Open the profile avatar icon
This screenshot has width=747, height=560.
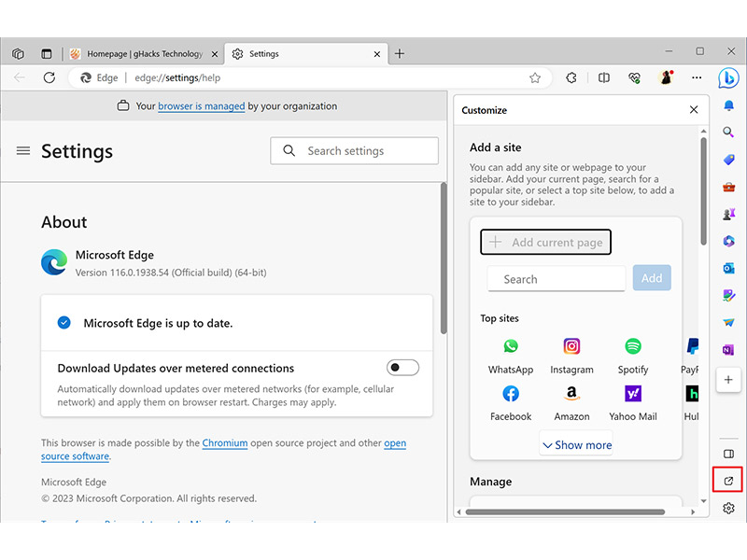(666, 77)
